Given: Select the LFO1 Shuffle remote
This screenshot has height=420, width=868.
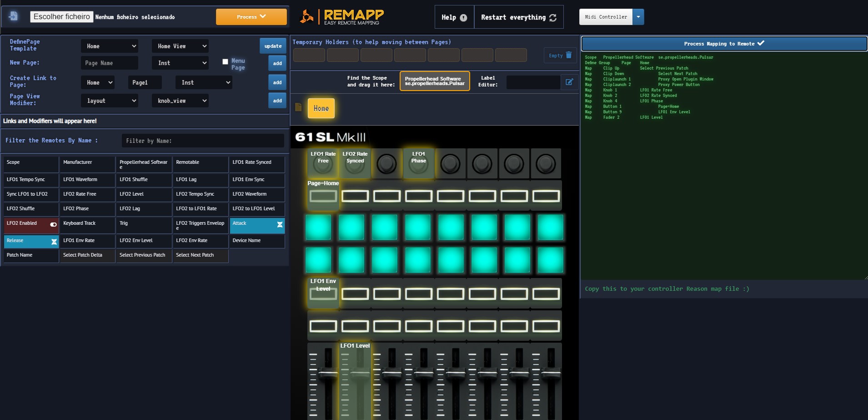Looking at the screenshot, I should 144,179.
